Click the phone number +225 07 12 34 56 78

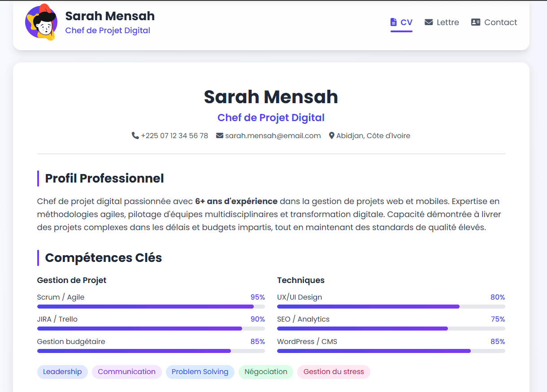174,135
